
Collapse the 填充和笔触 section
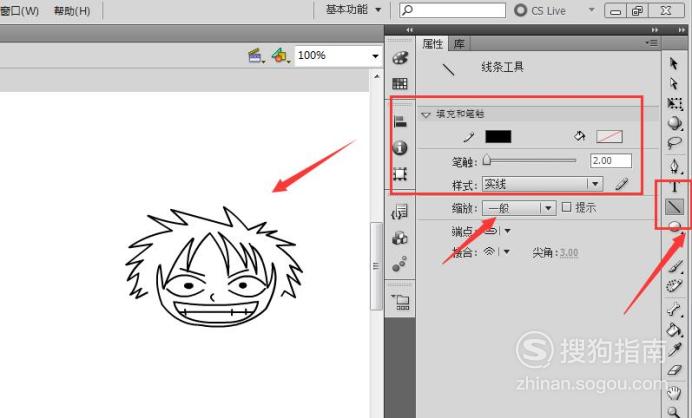(x=425, y=115)
